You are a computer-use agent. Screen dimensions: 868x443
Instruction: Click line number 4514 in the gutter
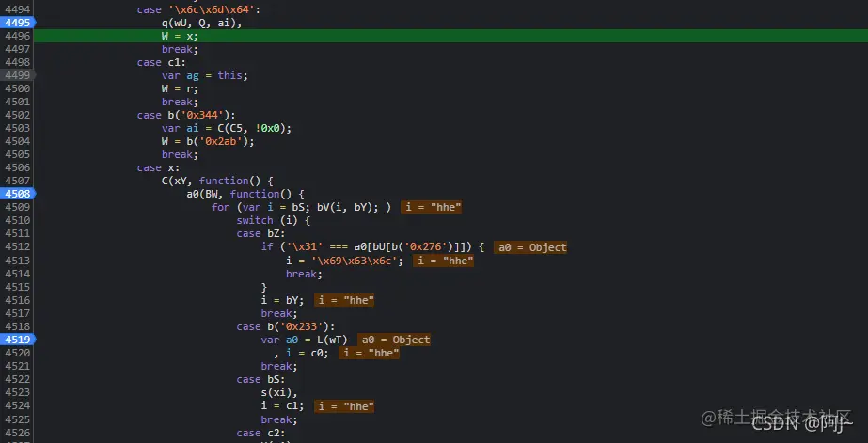(18, 274)
